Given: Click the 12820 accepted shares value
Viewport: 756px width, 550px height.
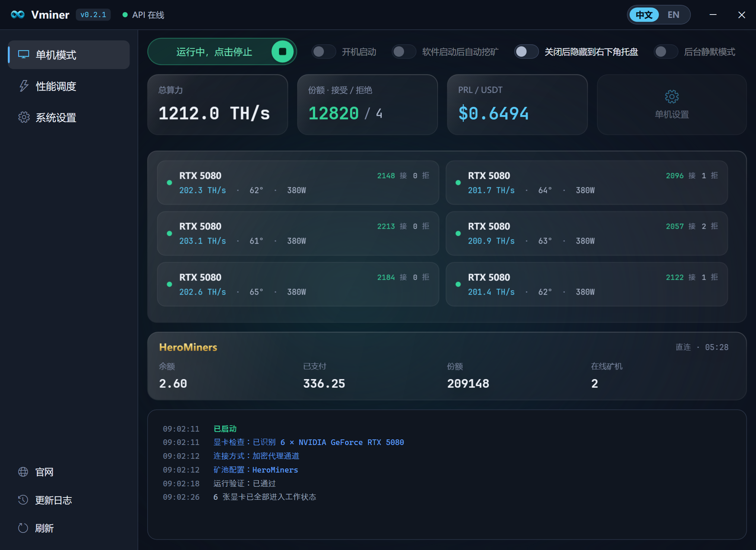Looking at the screenshot, I should pyautogui.click(x=333, y=113).
